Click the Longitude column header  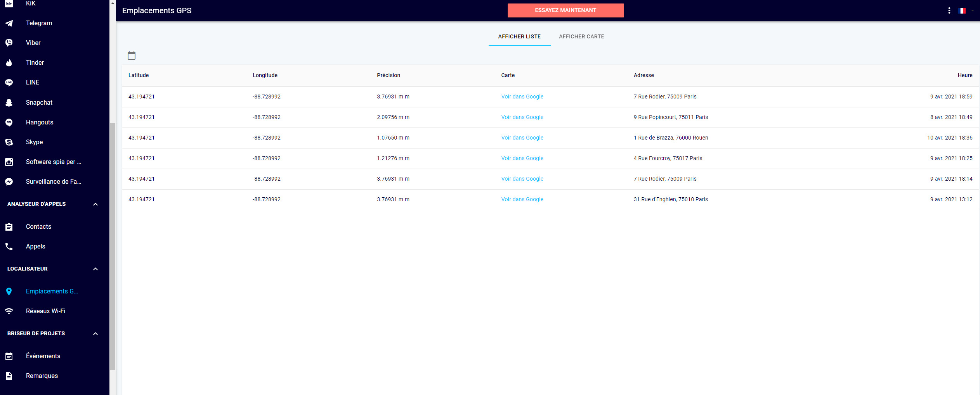(265, 76)
